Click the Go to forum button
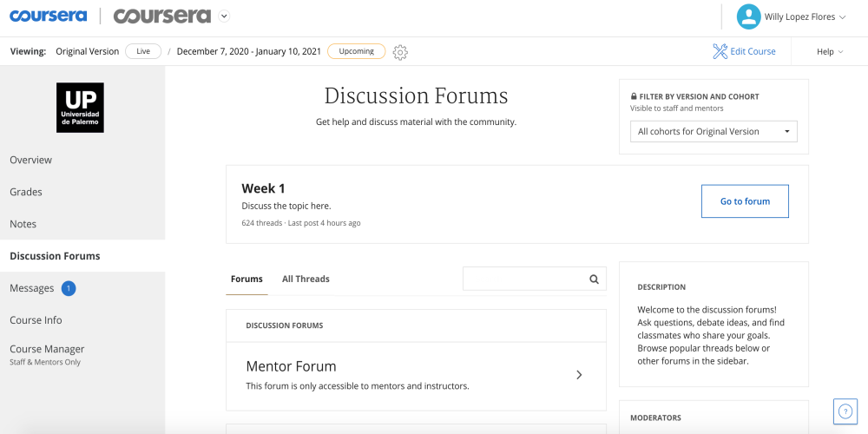The image size is (868, 434). point(745,201)
